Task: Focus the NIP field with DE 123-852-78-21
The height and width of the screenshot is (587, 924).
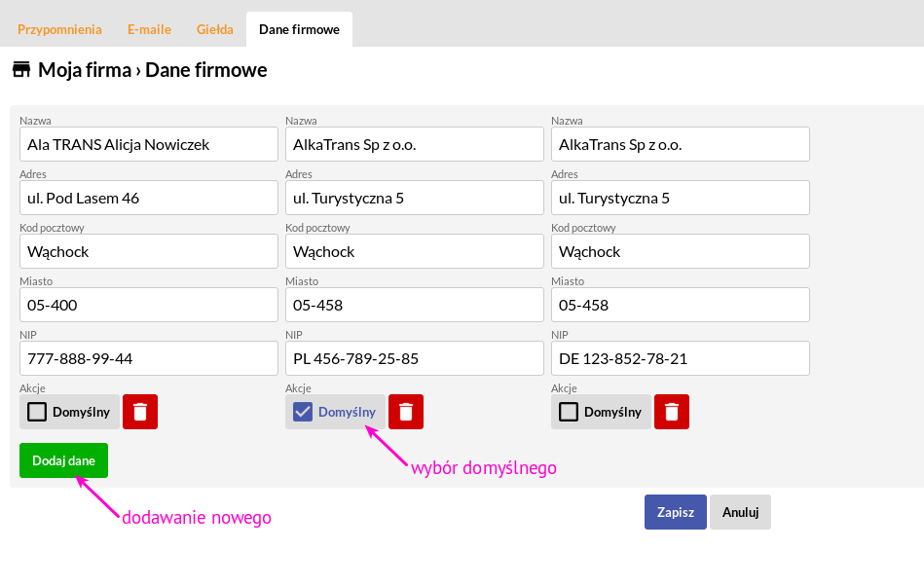Action: click(680, 358)
